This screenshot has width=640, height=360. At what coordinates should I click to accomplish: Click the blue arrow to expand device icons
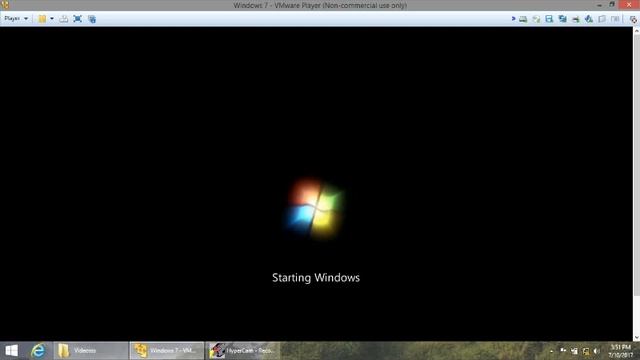513,19
